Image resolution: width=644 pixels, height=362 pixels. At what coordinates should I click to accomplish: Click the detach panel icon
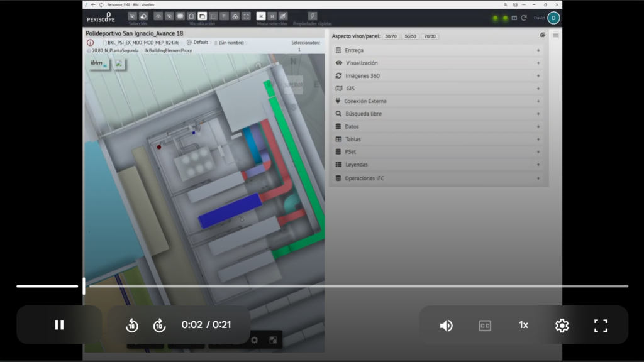coord(543,35)
